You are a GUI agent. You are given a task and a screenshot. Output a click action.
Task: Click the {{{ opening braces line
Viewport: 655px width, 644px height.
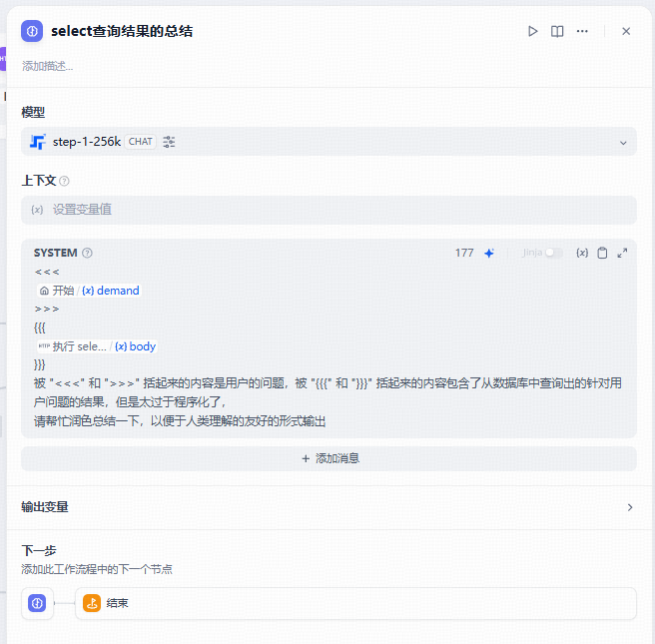40,327
